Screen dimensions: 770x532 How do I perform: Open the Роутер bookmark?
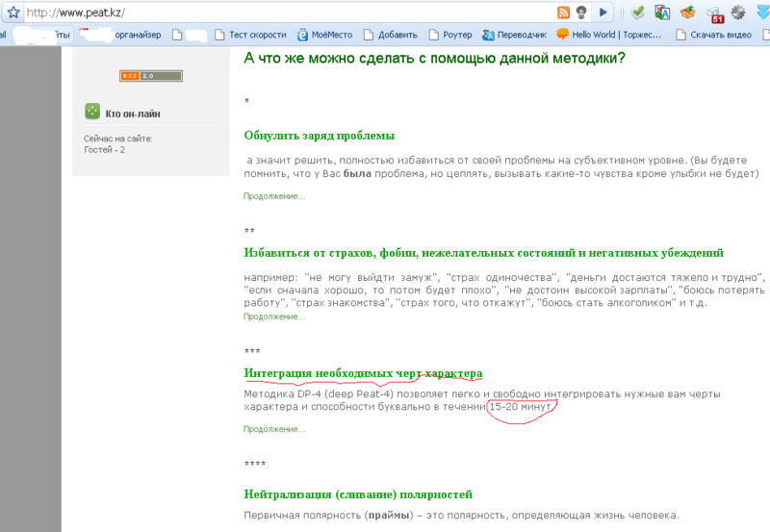point(450,35)
